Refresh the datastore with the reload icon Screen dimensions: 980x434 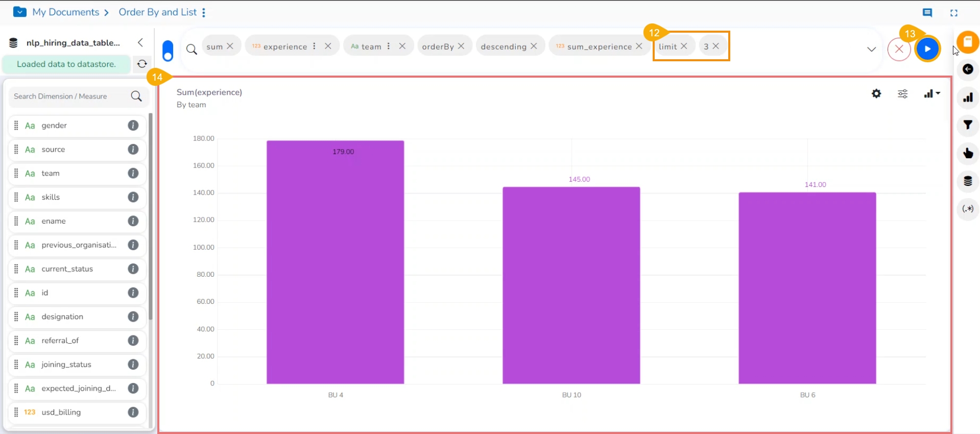(142, 64)
